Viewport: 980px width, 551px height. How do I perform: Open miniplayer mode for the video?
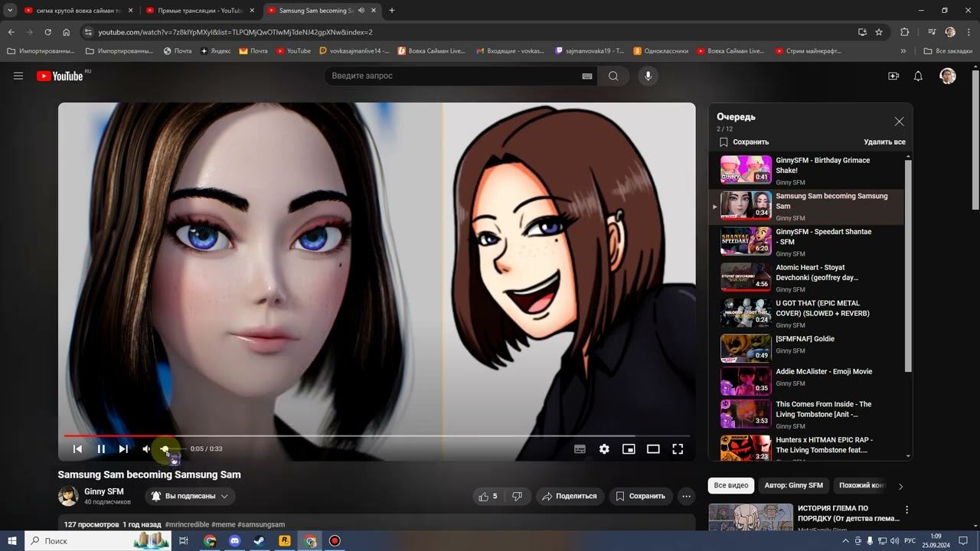coord(629,449)
